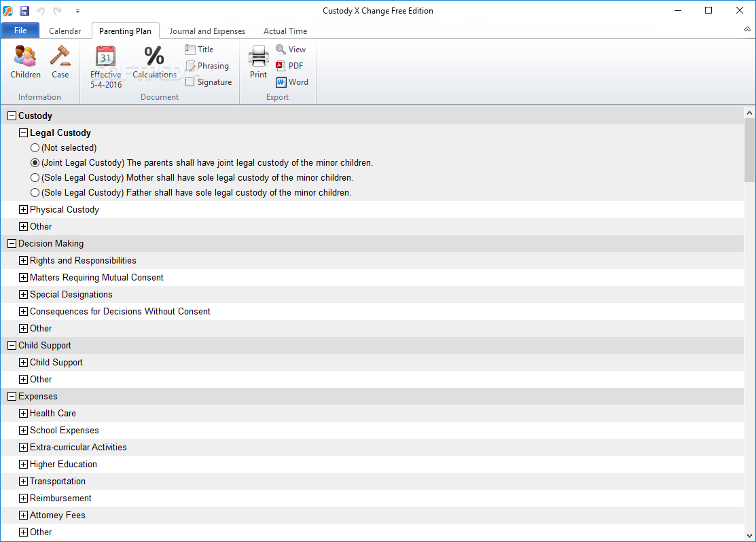Expand School Expenses

[23, 430]
